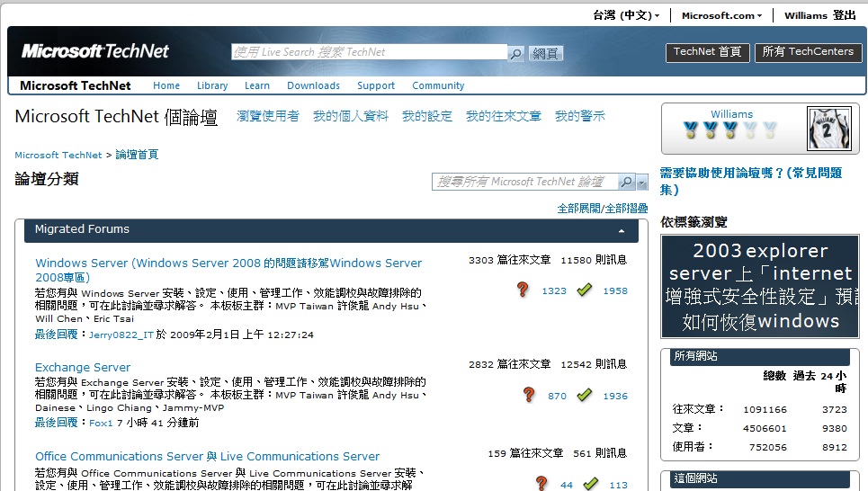Click the 113 answered count link
Screen dimensions: 868x491
[618, 486]
